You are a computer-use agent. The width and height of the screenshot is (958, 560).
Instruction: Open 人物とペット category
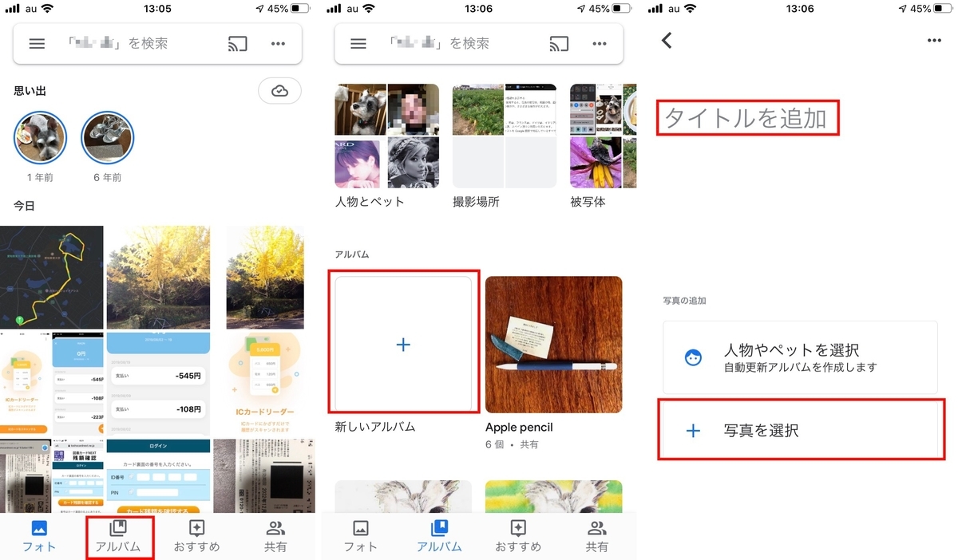coord(387,145)
